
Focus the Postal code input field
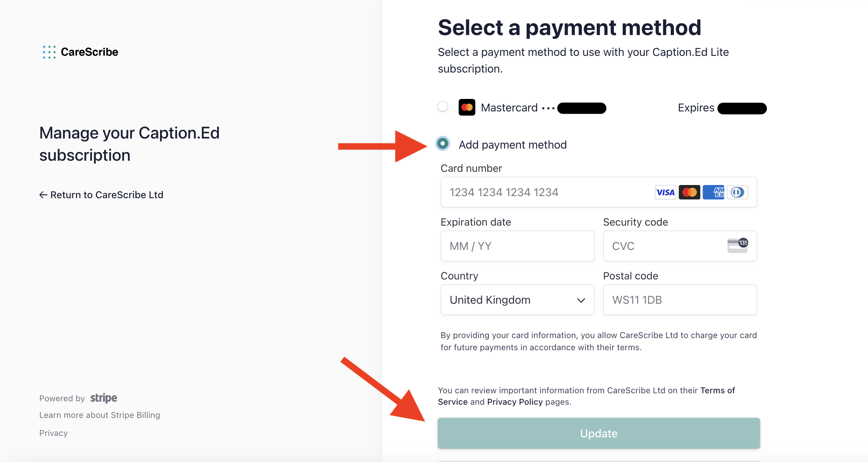coord(680,300)
